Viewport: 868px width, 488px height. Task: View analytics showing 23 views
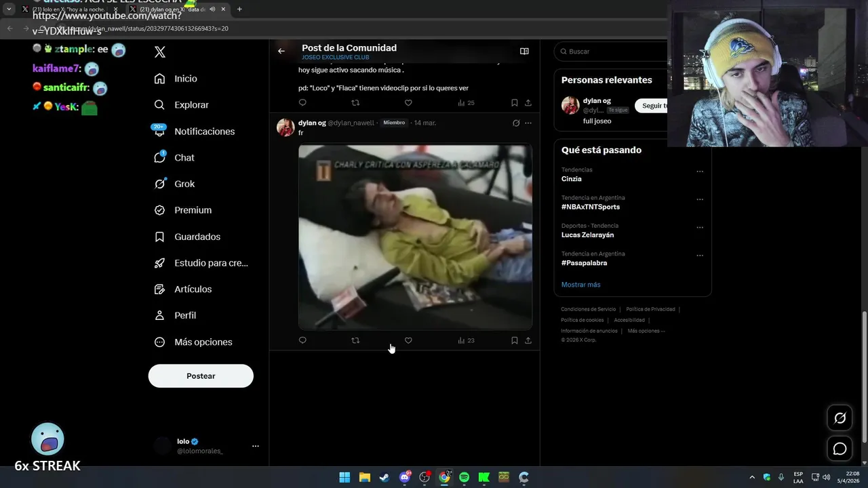[466, 340]
